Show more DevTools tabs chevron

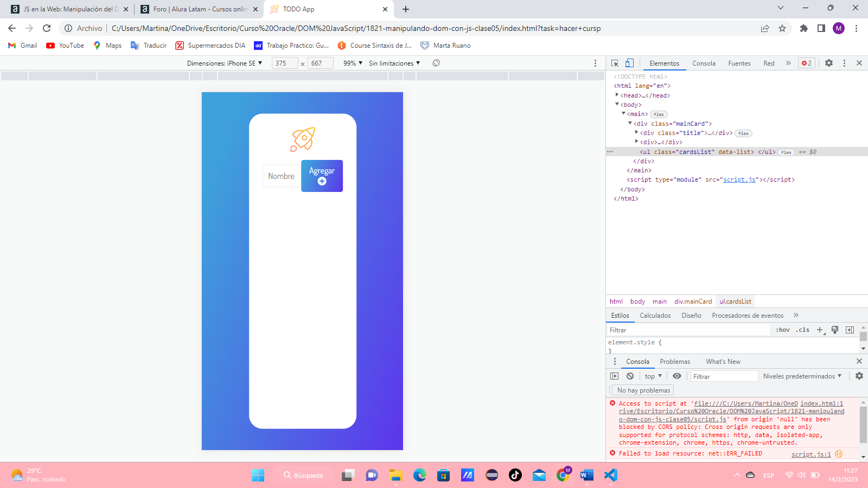[x=788, y=63]
